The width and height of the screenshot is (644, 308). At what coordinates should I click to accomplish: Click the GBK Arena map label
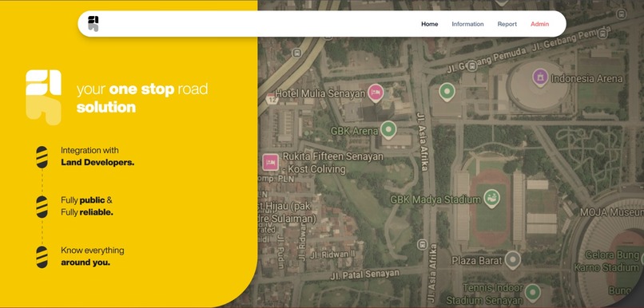pos(354,131)
